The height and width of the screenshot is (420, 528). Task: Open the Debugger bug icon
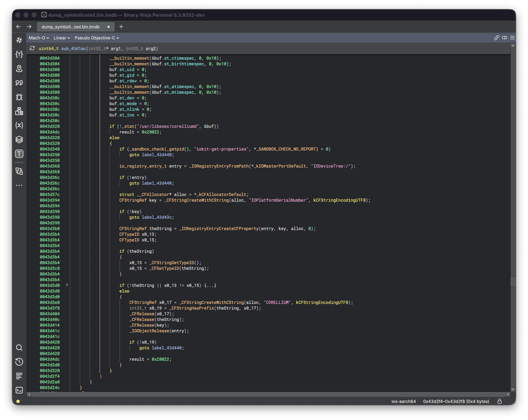[19, 97]
